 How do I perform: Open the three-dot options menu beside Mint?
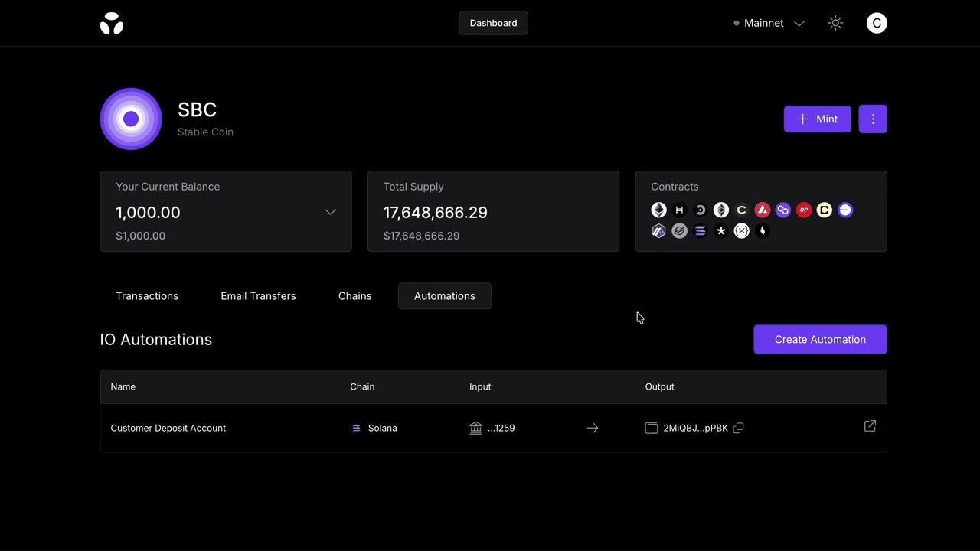[x=873, y=119]
